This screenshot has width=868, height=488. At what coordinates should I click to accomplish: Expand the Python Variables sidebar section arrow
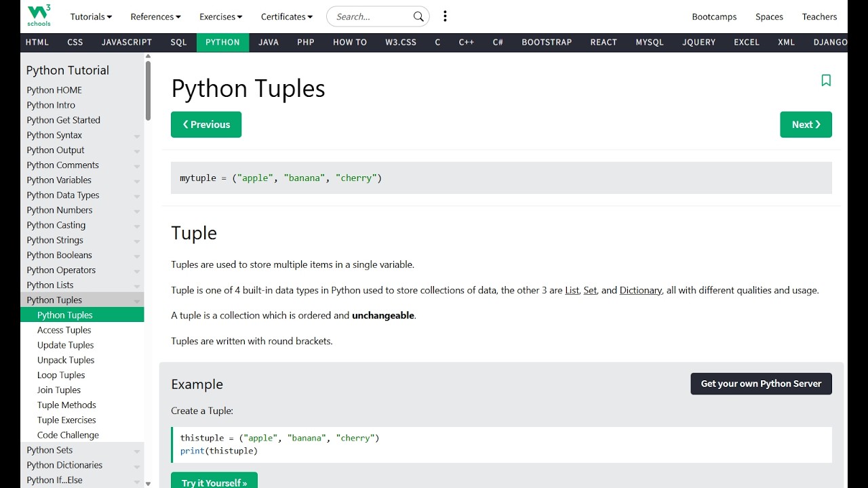(137, 181)
